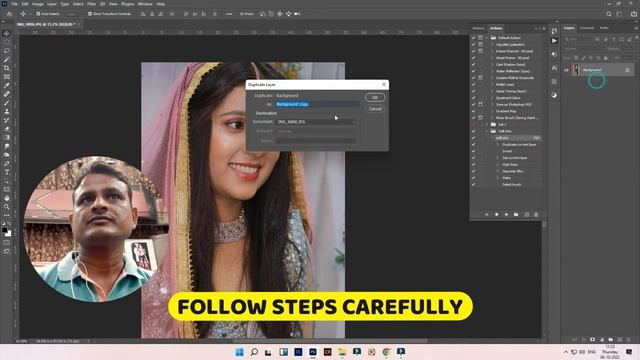Expand the High Pass step details
This screenshot has width=640, height=360.
point(497,164)
